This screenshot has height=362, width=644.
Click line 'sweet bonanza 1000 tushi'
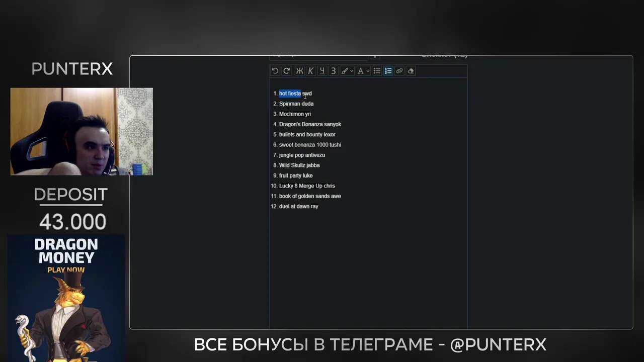tap(310, 145)
